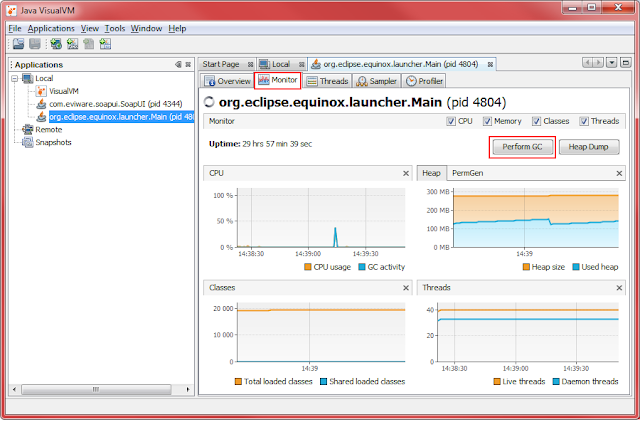Click the disabled Save toolbar icon
Viewport: 640px width, 427px height.
tap(35, 44)
